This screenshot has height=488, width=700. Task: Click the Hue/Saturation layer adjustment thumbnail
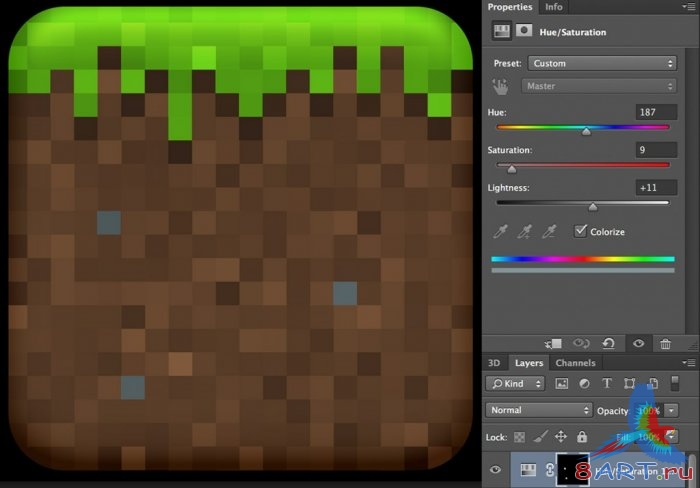(528, 470)
